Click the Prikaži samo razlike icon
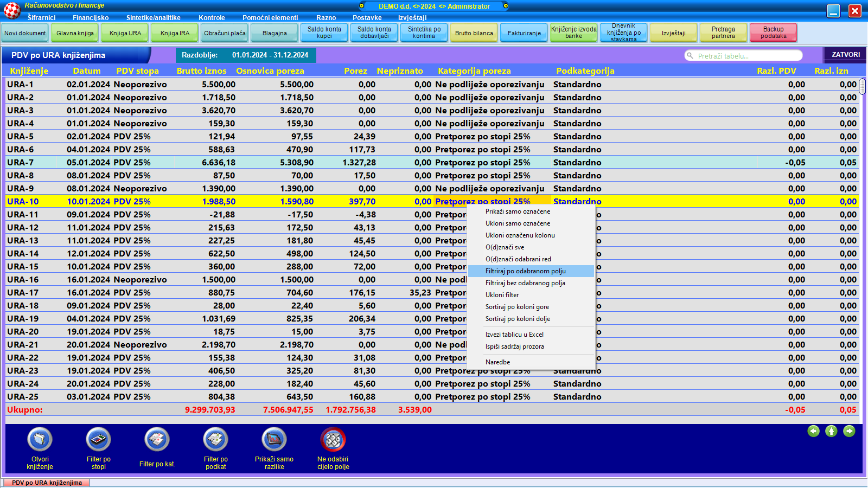The image size is (868, 488). coord(274,440)
